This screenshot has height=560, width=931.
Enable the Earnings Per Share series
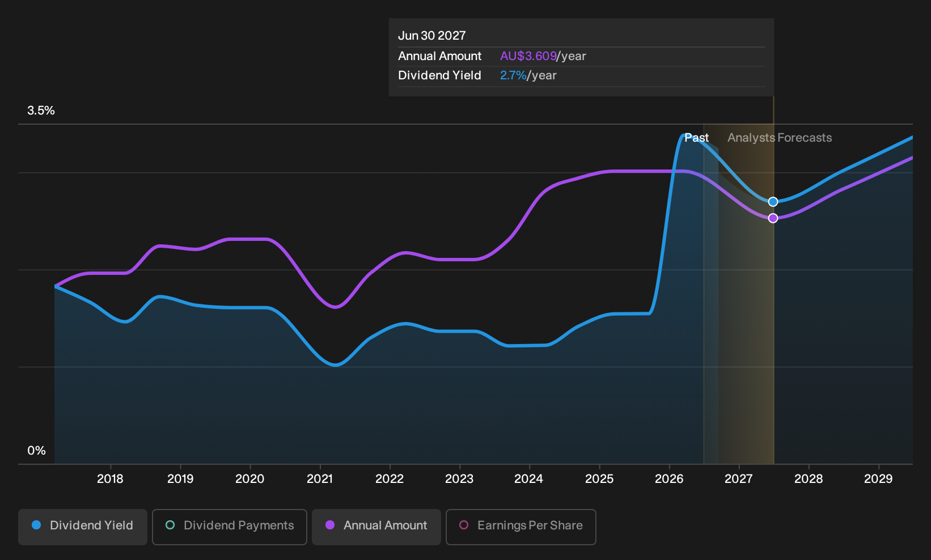[521, 527]
